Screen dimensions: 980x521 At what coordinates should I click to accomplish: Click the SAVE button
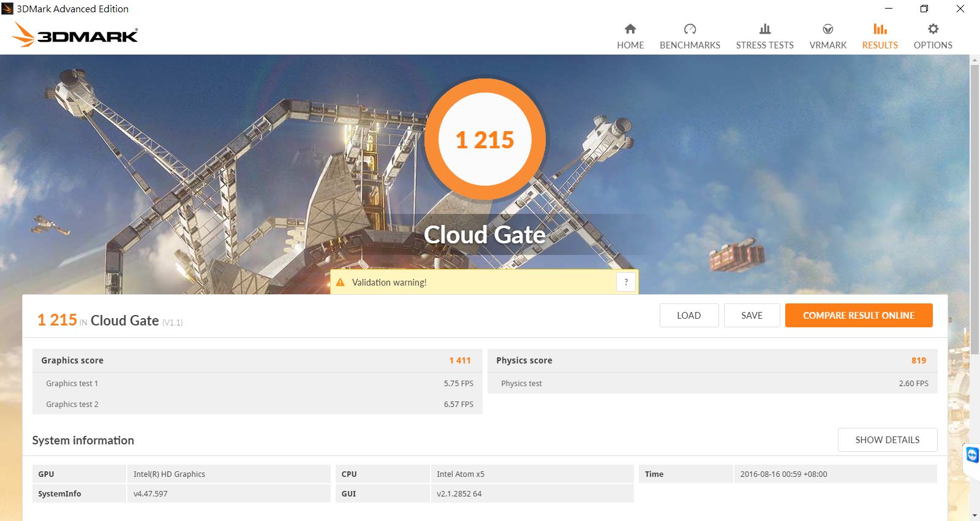[x=752, y=316]
